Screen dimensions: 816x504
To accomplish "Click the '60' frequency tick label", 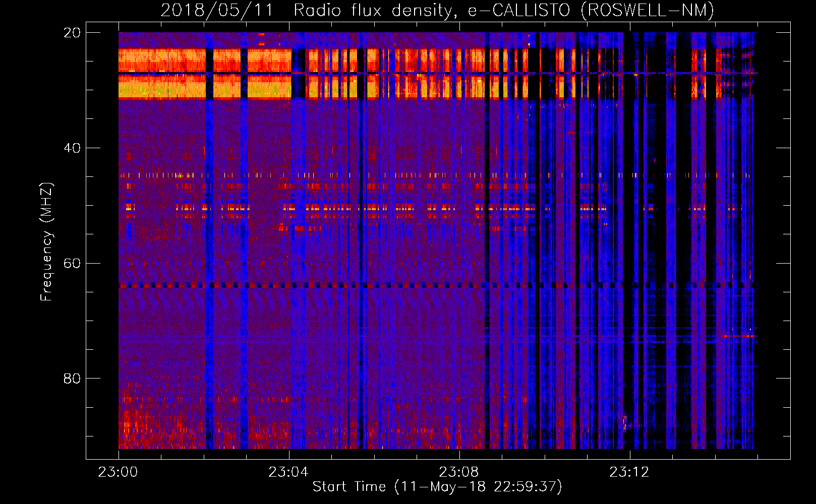I will (72, 263).
